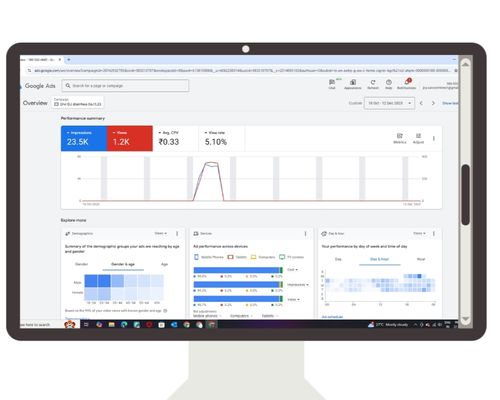Open the Chat icon in top toolbar
This screenshot has width=500, height=400.
pos(332,84)
